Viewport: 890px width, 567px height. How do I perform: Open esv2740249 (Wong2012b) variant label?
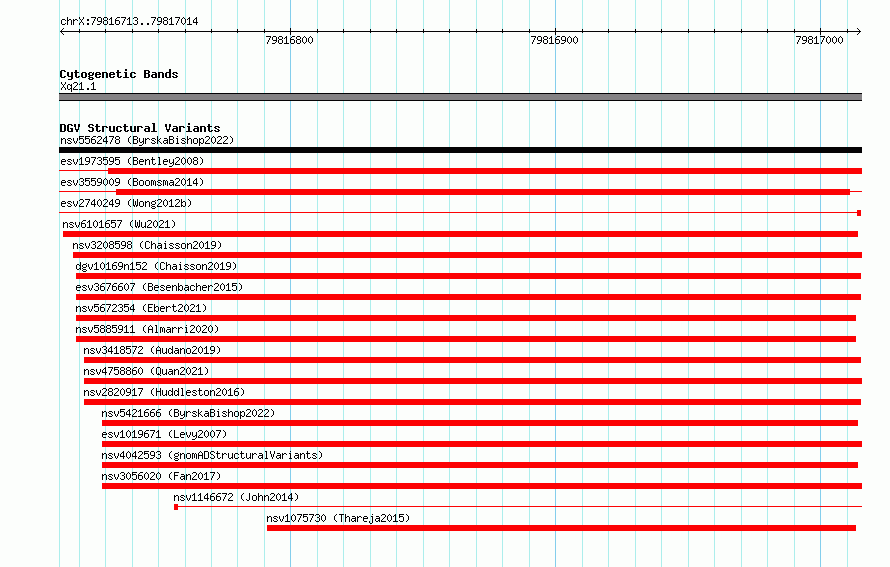[126, 203]
